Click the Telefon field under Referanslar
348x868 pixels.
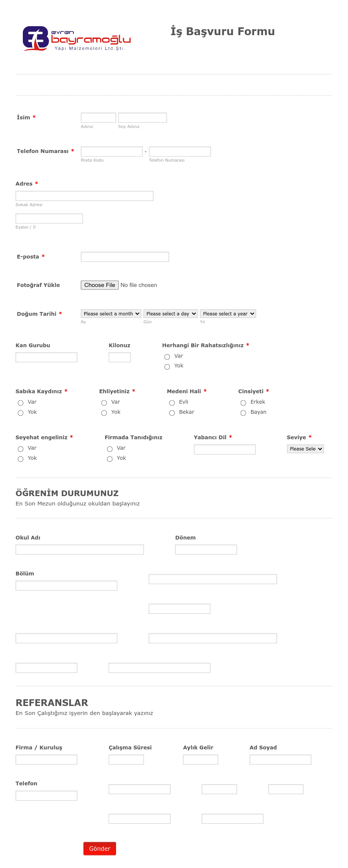[46, 795]
